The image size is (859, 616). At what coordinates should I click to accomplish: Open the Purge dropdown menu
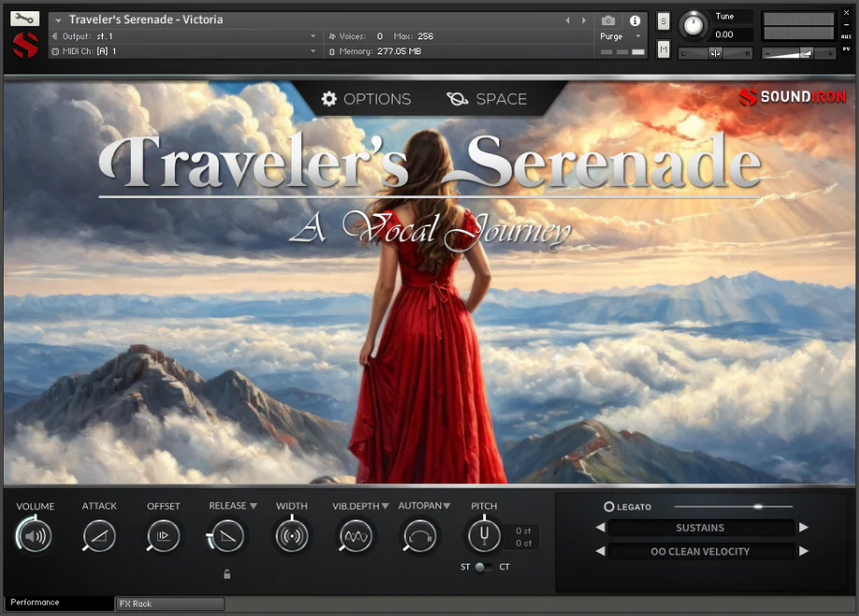(x=638, y=36)
